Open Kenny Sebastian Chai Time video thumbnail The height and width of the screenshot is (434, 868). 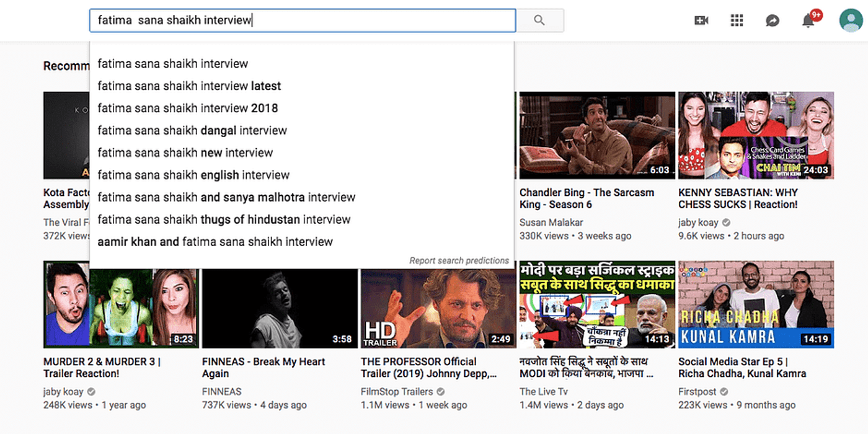tap(756, 135)
